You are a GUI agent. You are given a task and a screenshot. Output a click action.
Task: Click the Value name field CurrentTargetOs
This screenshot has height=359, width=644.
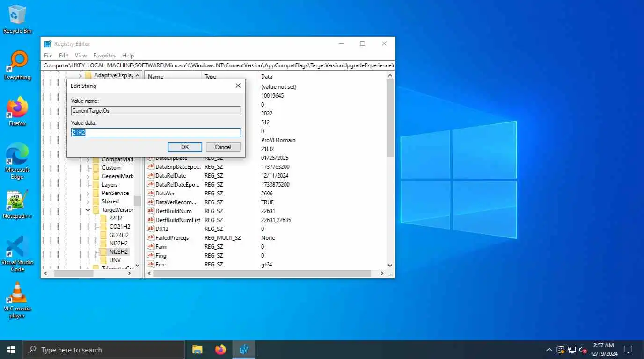coord(156,111)
